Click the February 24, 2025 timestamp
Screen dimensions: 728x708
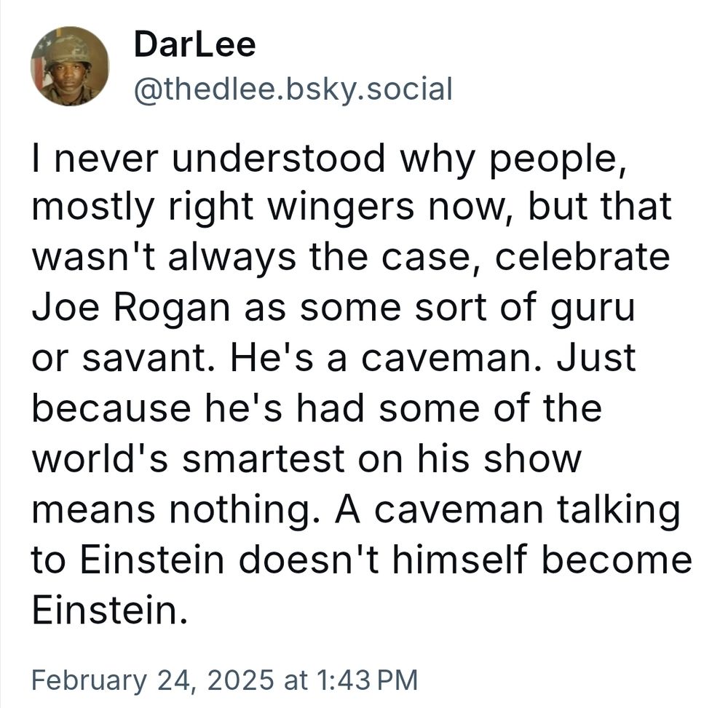(225, 680)
